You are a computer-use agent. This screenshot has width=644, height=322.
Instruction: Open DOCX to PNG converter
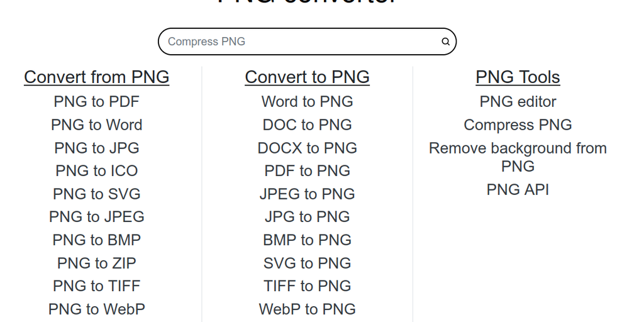point(307,148)
